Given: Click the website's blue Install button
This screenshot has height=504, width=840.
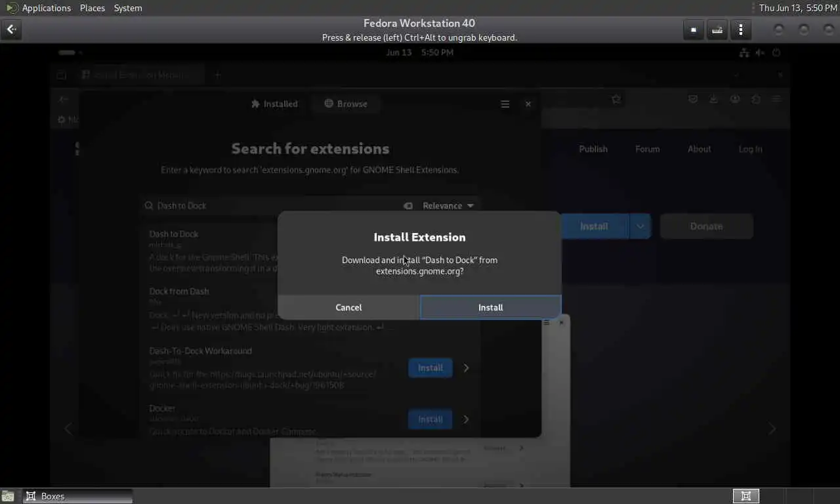Looking at the screenshot, I should (595, 226).
